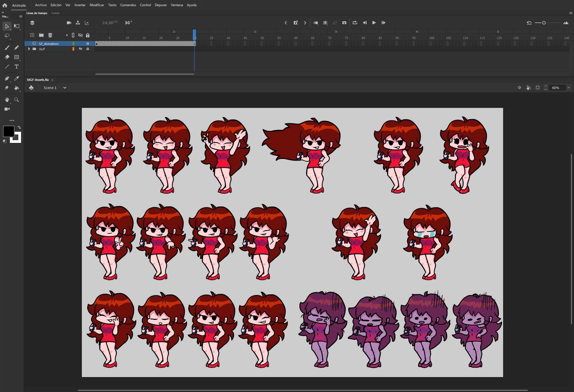
Task: Open the Camera tool
Action: coord(7,109)
